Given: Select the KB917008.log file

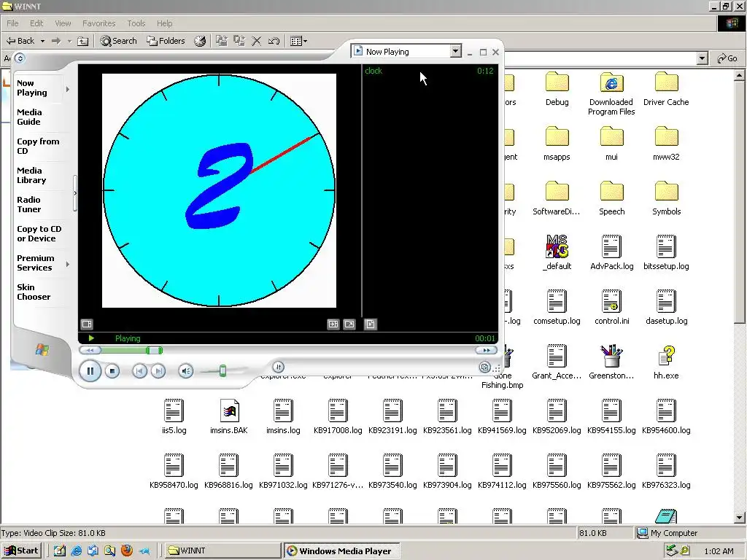Looking at the screenshot, I should click(338, 416).
